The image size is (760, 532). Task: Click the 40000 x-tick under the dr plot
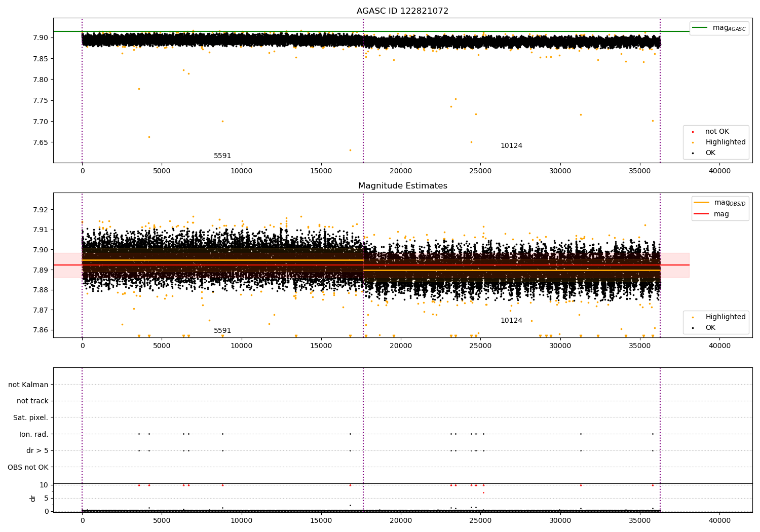tap(719, 520)
